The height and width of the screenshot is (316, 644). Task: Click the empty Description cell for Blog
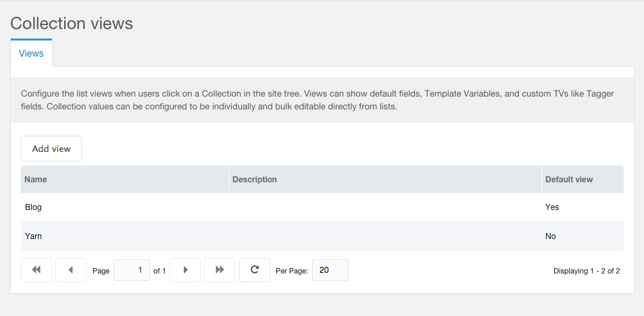pyautogui.click(x=385, y=207)
